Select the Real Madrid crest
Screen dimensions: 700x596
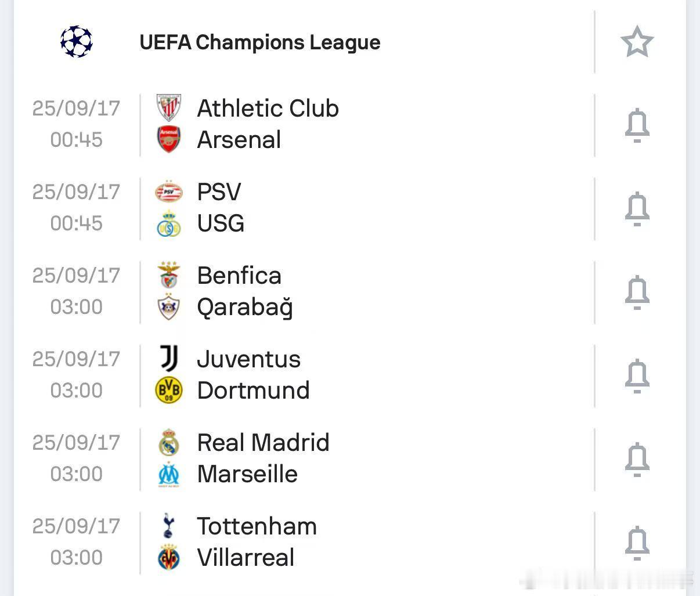[x=169, y=442]
